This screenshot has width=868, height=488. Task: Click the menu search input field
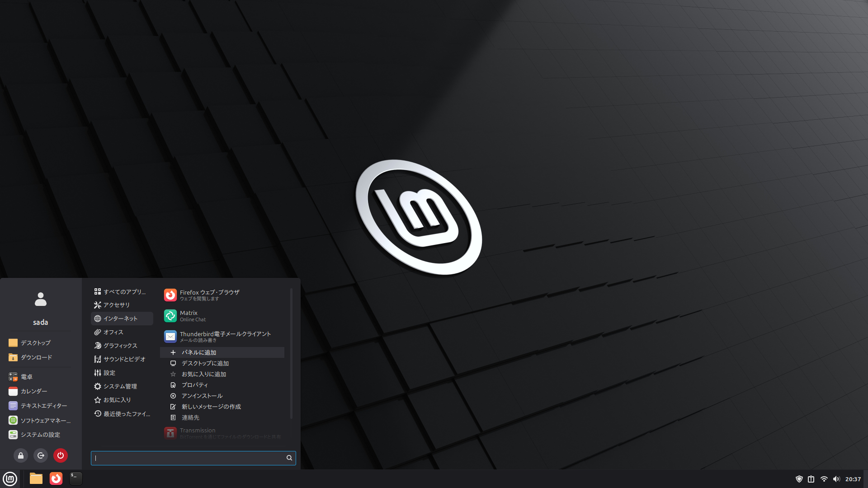click(189, 458)
